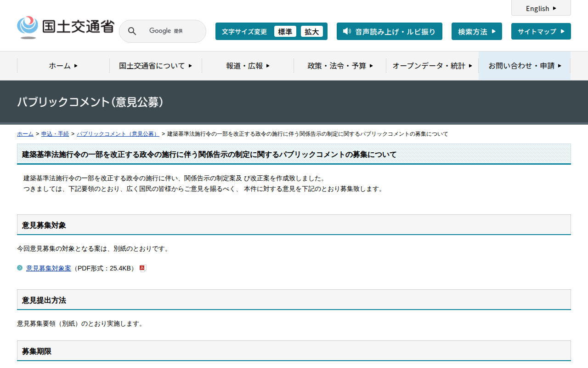Click the 国土交通省 logo
This screenshot has width=588, height=368.
(65, 27)
